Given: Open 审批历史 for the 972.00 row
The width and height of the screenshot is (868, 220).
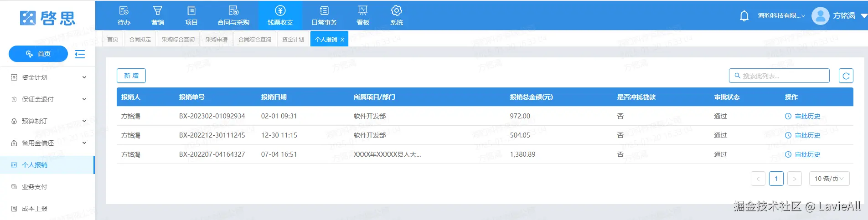Looking at the screenshot, I should click(807, 116).
